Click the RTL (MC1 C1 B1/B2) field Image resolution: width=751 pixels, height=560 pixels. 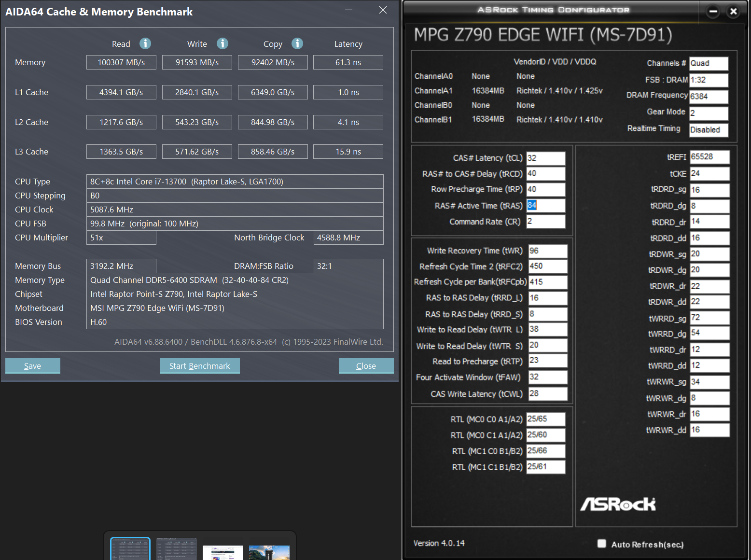(545, 467)
